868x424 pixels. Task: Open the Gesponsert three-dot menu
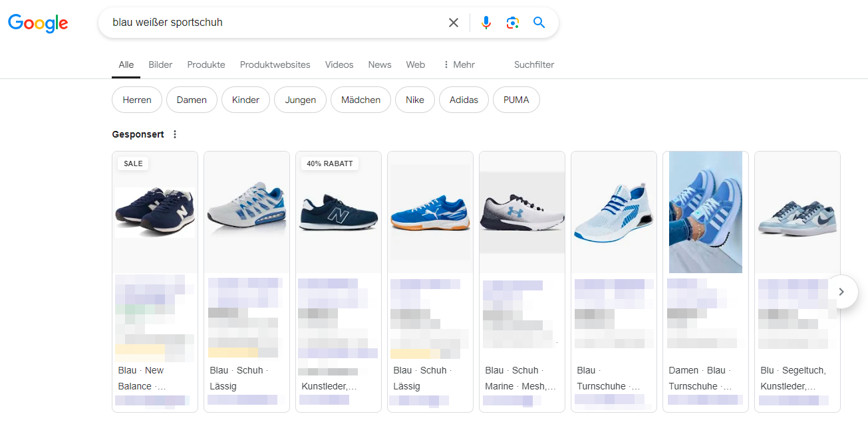pyautogui.click(x=174, y=134)
